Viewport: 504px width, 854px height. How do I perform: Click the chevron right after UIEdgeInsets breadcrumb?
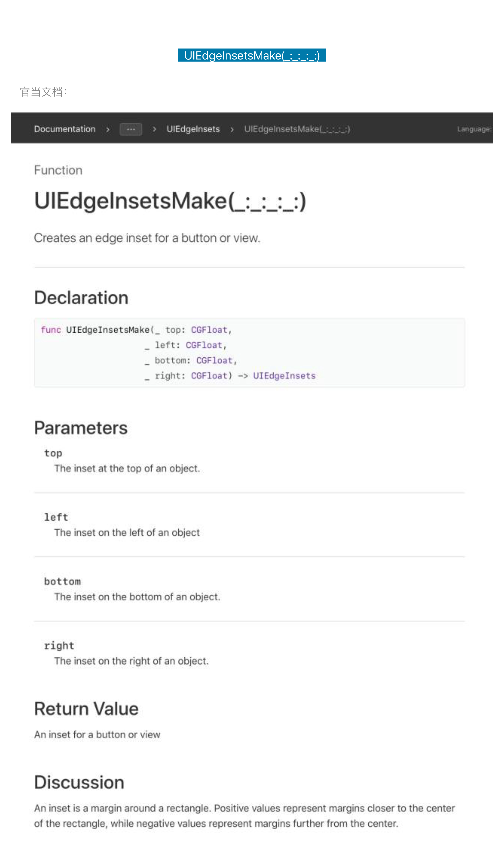pyautogui.click(x=232, y=129)
